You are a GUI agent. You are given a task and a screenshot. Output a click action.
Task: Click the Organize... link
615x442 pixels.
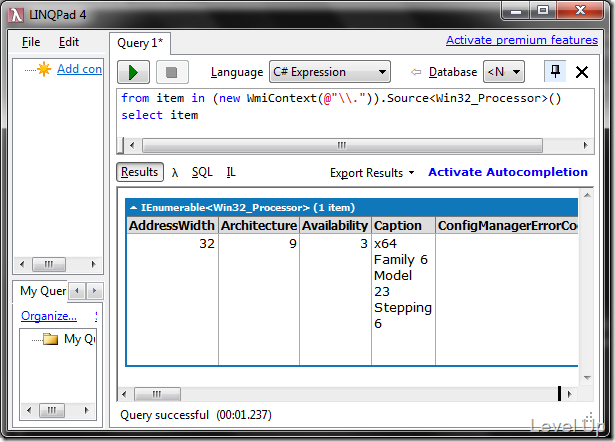pyautogui.click(x=49, y=316)
